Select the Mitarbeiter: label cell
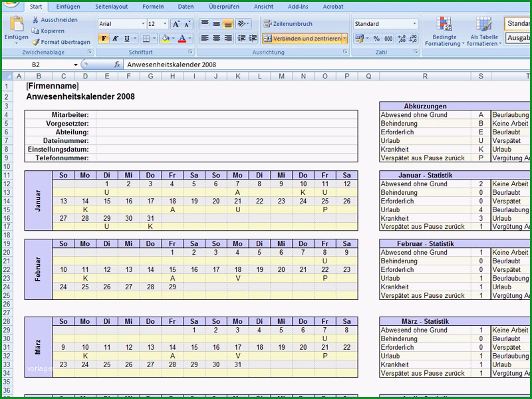The height and width of the screenshot is (399, 532). (60, 114)
